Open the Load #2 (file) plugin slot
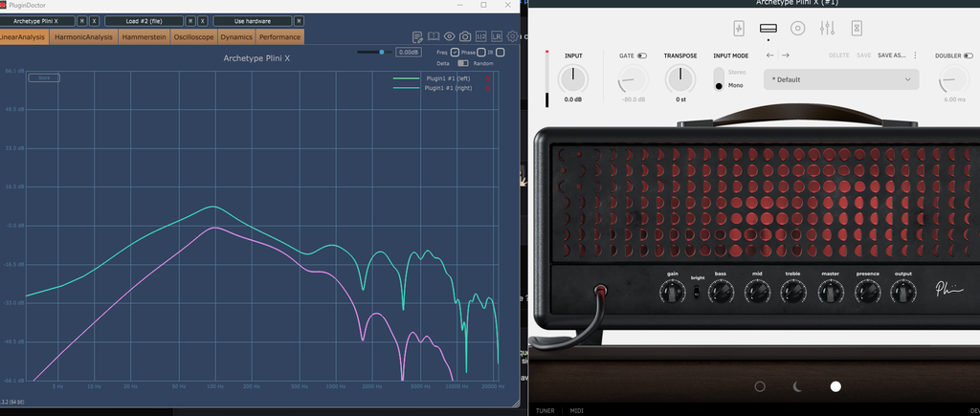The height and width of the screenshot is (416, 980). pos(144,21)
